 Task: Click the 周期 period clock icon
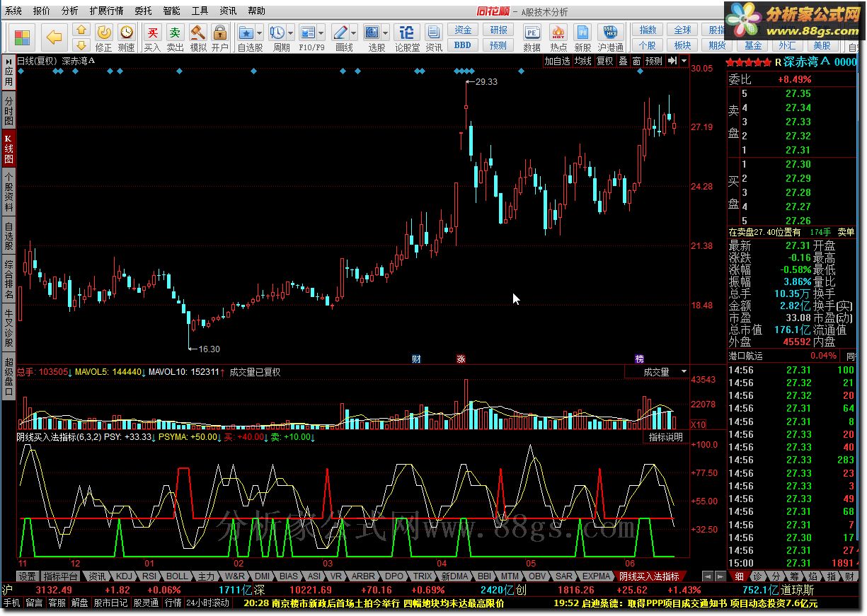(277, 33)
